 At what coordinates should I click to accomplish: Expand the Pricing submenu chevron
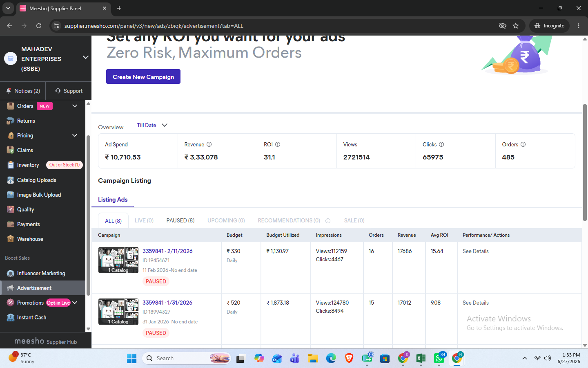(75, 135)
